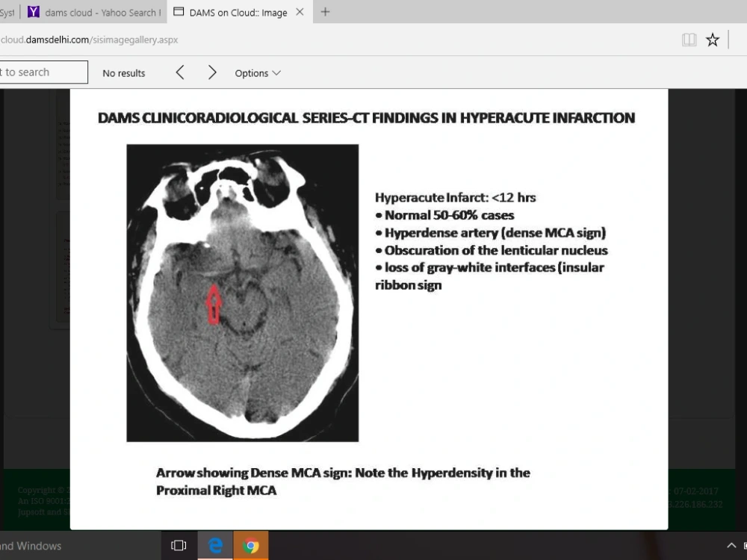
Task: Open Google Chrome from the taskbar
Action: click(x=251, y=546)
